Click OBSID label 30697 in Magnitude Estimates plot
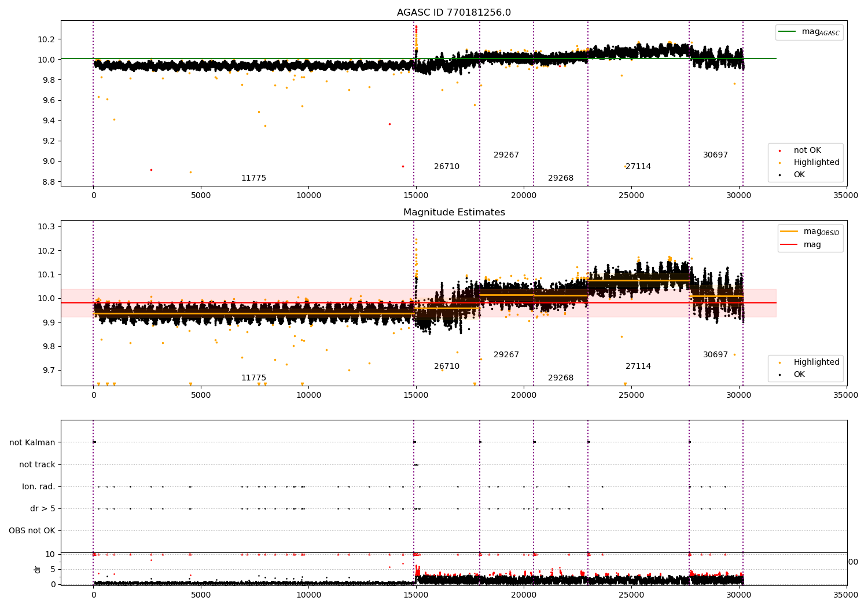The height and width of the screenshot is (608, 868). (x=715, y=355)
